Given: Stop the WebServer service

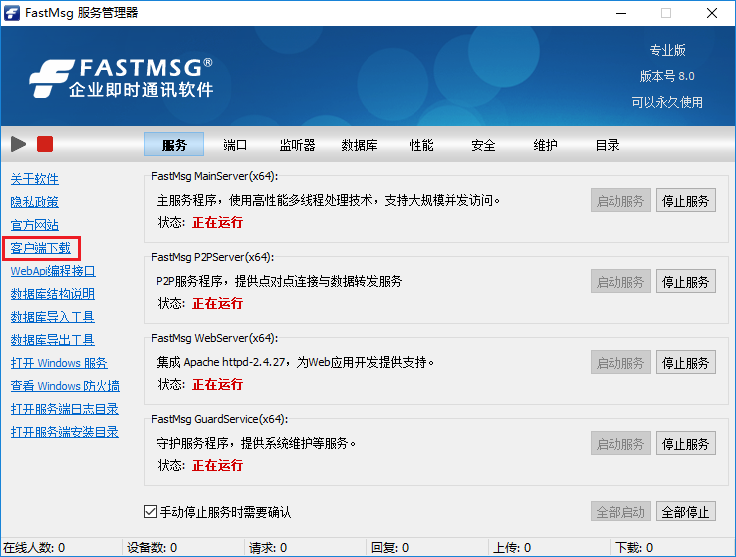Looking at the screenshot, I should (x=685, y=362).
